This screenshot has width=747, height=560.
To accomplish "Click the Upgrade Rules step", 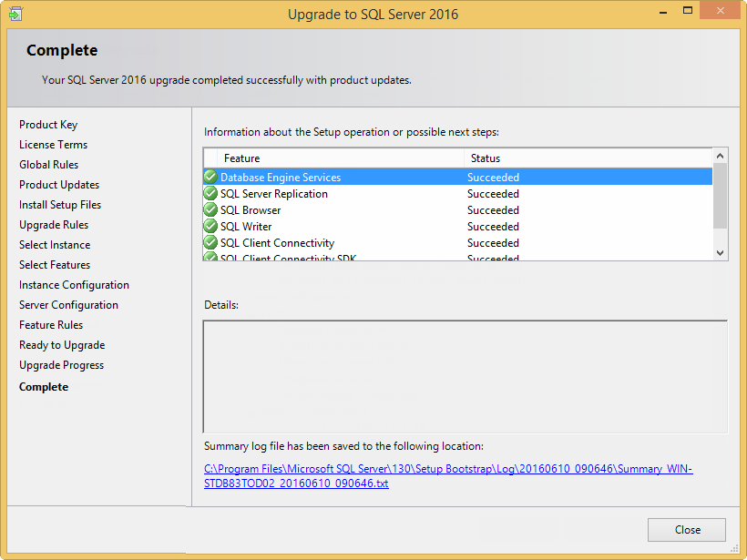I will pos(54,225).
